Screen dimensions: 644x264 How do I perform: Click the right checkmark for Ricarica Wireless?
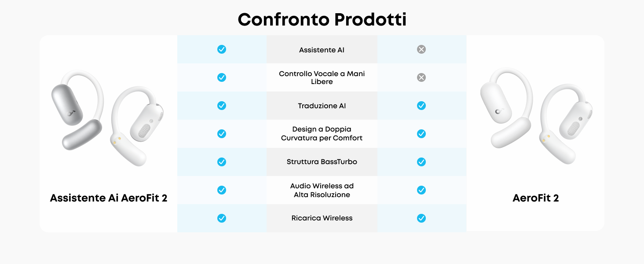[421, 218]
